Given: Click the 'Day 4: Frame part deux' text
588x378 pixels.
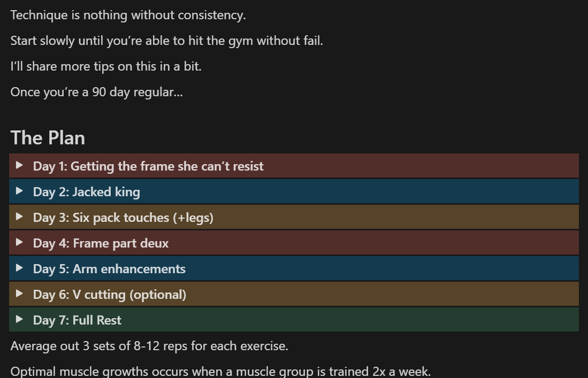Looking at the screenshot, I should click(101, 243).
